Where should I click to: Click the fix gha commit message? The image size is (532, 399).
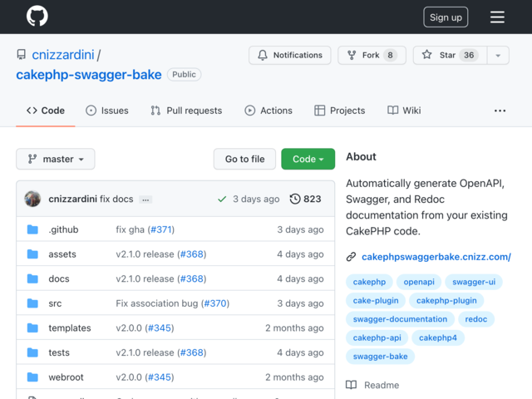pyautogui.click(x=130, y=229)
